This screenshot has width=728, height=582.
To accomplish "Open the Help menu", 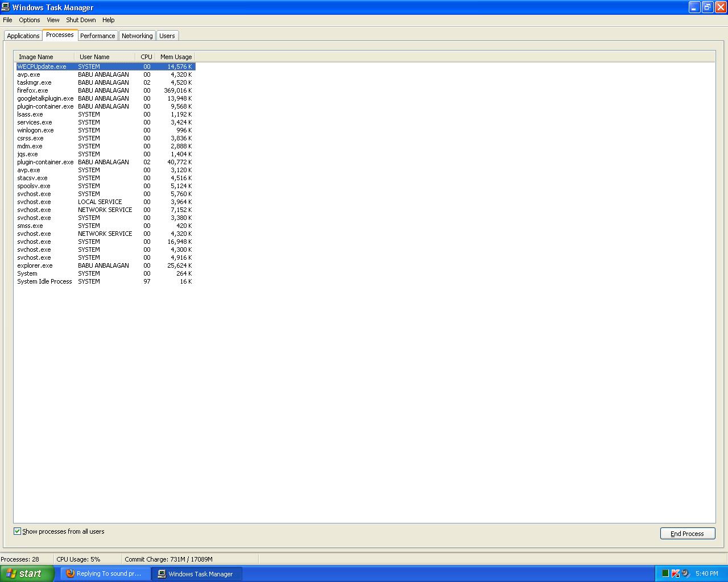I will [x=108, y=20].
